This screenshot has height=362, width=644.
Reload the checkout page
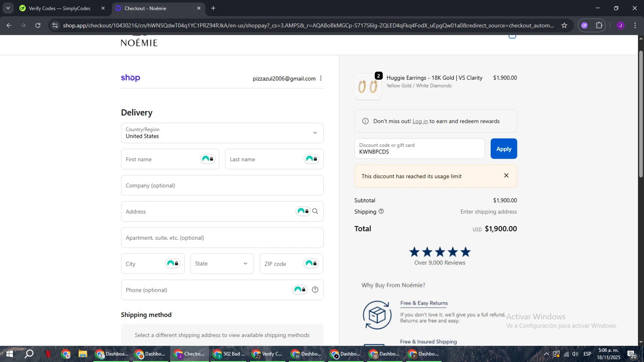tap(38, 25)
